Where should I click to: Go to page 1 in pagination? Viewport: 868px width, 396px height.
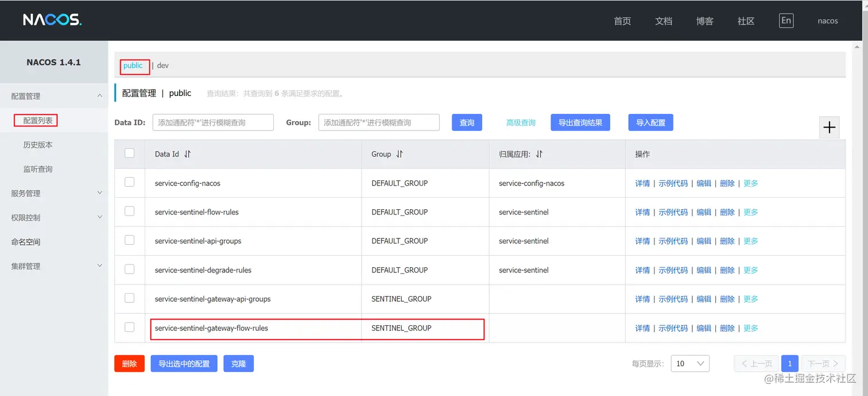pos(790,364)
